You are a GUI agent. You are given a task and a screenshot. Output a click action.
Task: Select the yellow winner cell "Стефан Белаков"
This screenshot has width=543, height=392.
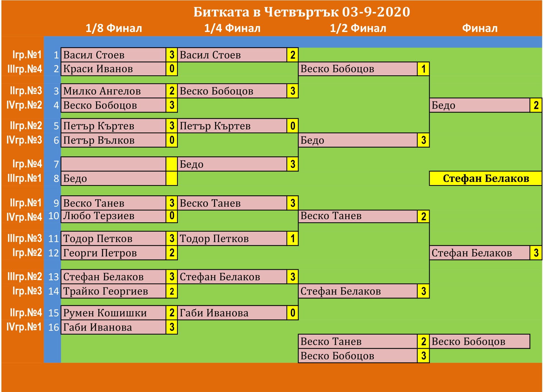coord(485,178)
